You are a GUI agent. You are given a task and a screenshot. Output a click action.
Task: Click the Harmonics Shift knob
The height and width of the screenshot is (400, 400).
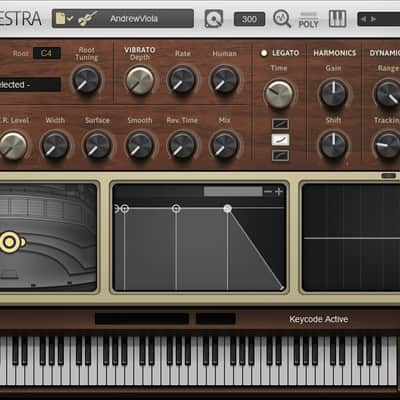point(333,145)
